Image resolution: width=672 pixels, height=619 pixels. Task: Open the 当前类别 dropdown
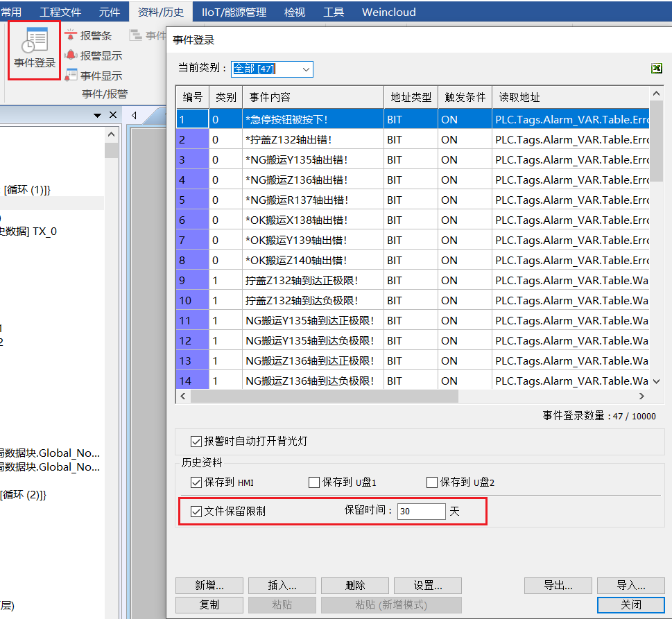click(305, 69)
